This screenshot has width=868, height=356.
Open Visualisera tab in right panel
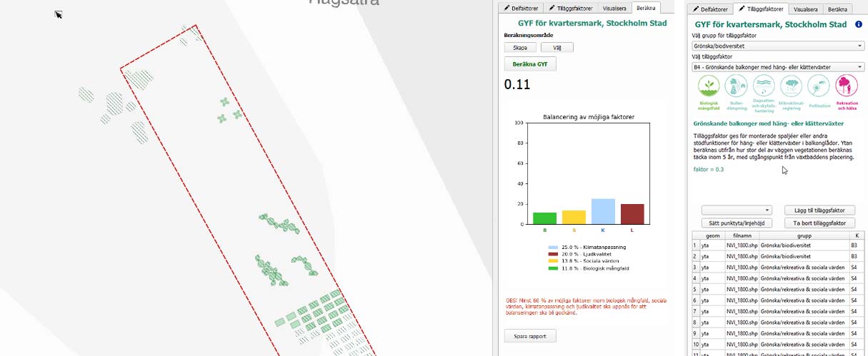pos(806,9)
